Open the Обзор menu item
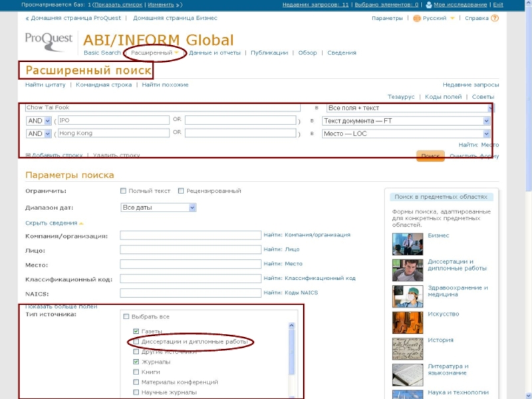 (307, 53)
